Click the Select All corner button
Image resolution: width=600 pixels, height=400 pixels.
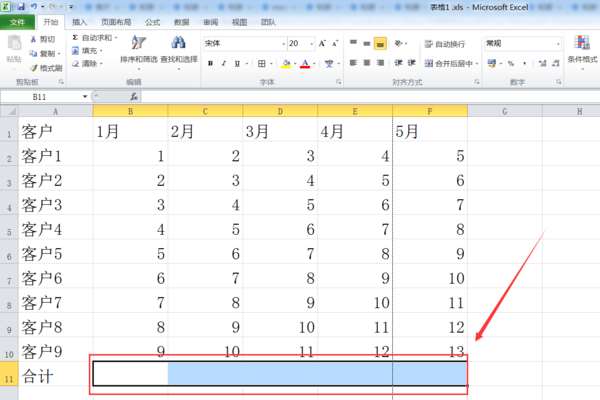(9, 111)
